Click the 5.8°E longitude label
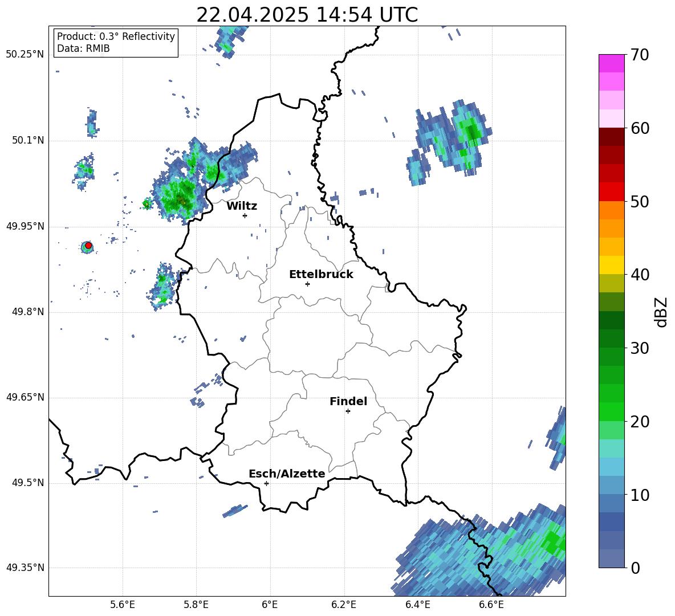 point(196,605)
